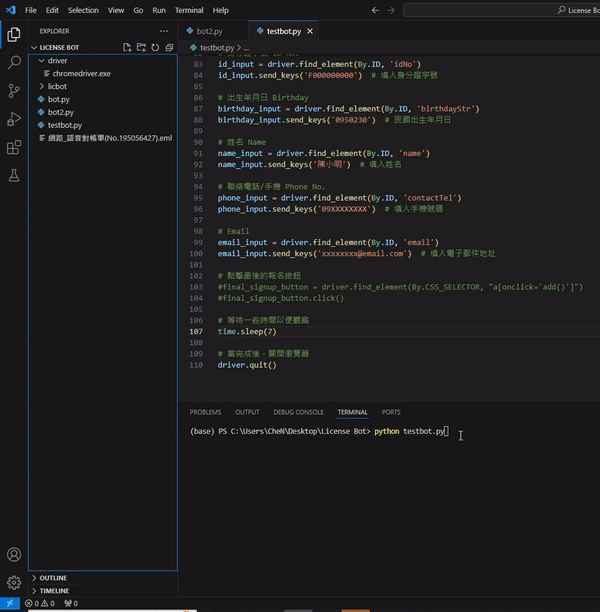
Task: Click line number 103 in gutter
Action: [x=196, y=287]
